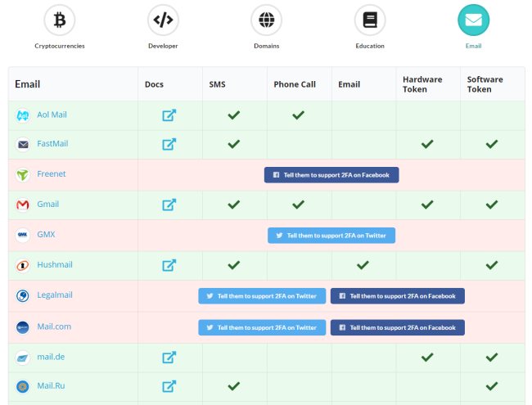Open the Cryptocurrencies bitcoin category icon

tap(60, 20)
